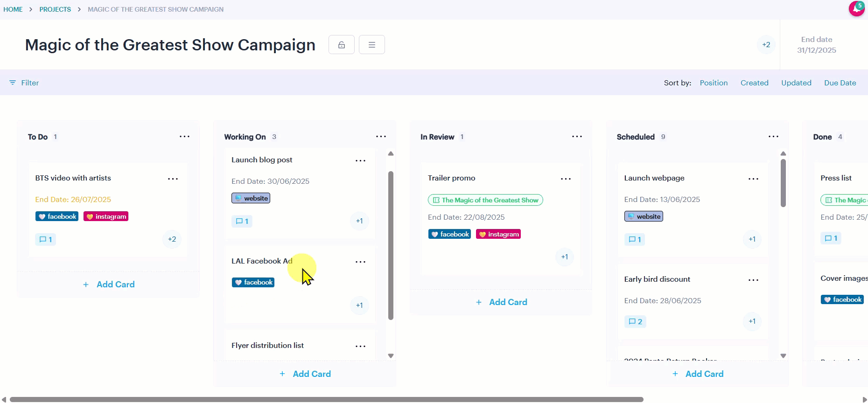
Task: Open Launch webpage card options menu
Action: (x=754, y=179)
